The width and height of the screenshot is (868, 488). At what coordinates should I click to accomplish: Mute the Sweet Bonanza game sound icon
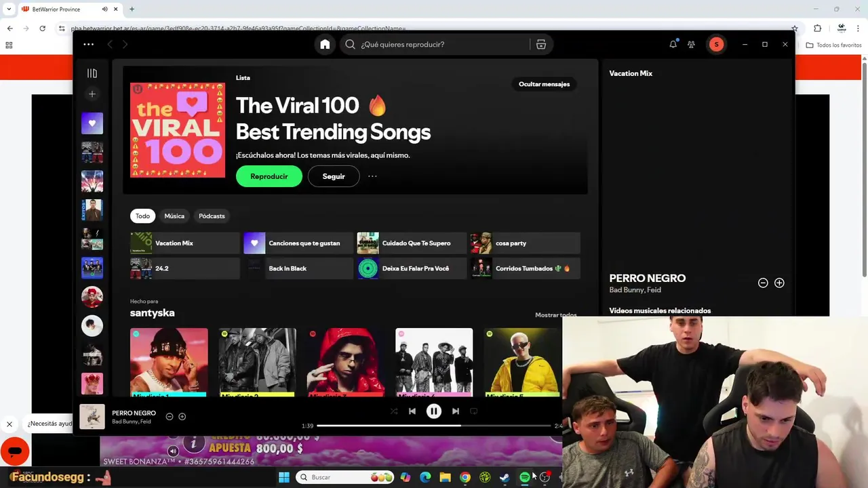tap(173, 451)
